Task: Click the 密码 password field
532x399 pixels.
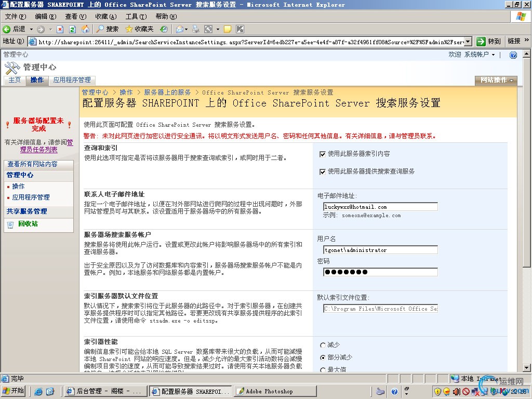Action: 380,272
